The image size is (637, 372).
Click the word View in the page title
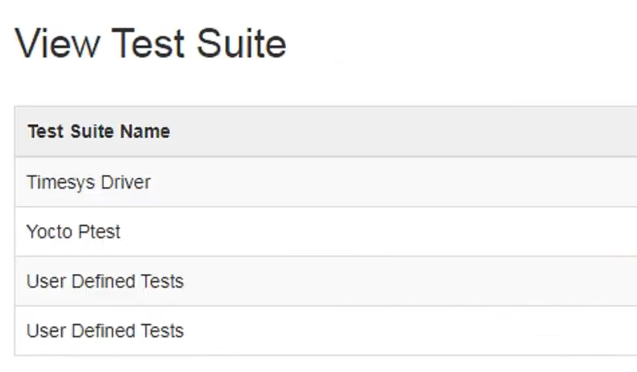[x=58, y=43]
